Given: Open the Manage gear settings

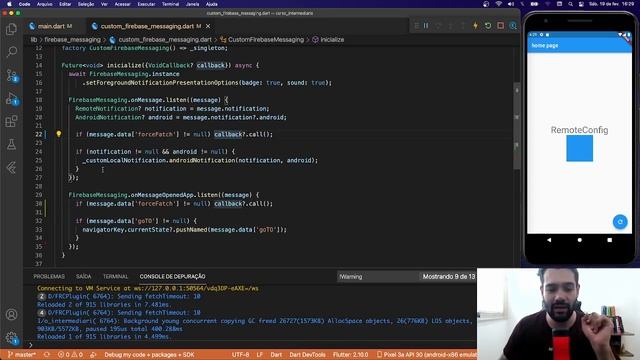Looking at the screenshot, I should [x=11, y=338].
